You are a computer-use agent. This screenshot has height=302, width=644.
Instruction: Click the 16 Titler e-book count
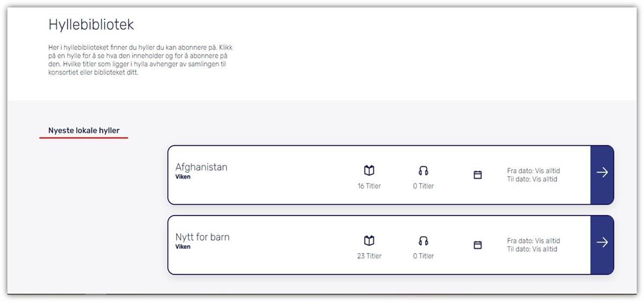pyautogui.click(x=369, y=186)
